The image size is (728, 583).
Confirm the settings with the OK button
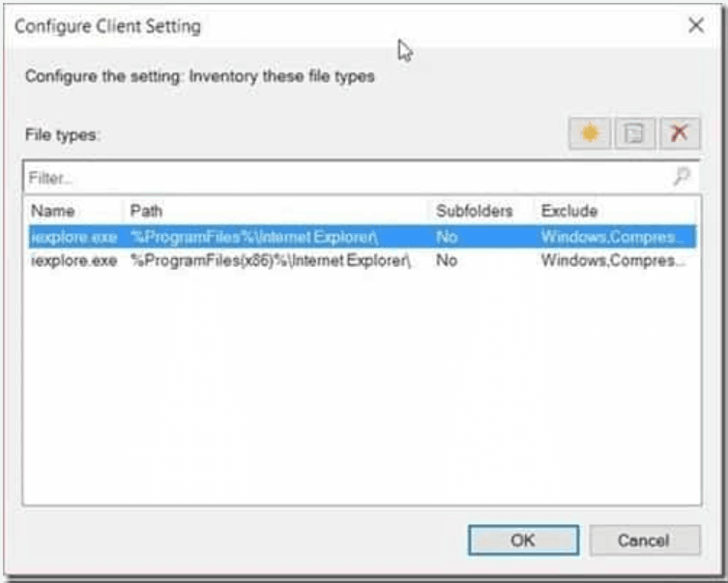pyautogui.click(x=523, y=540)
